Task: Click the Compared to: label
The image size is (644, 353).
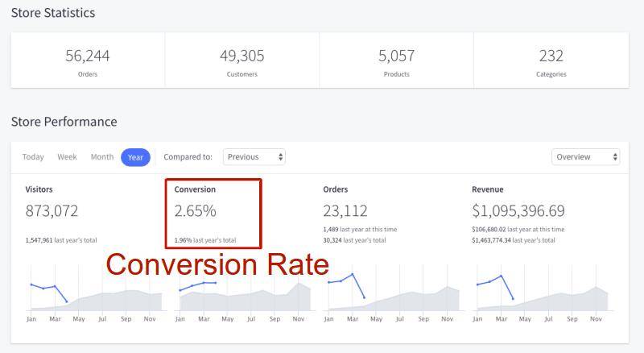Action: (x=188, y=156)
